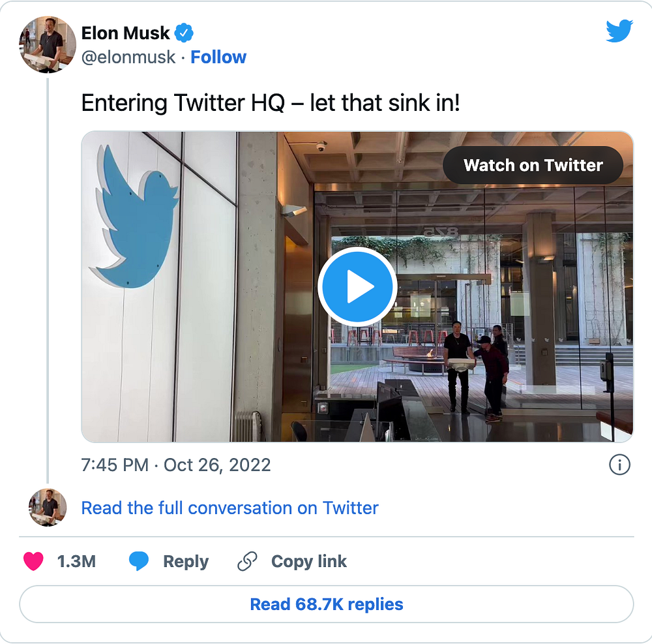Play the embedded video
This screenshot has height=644, width=652.
click(x=357, y=287)
